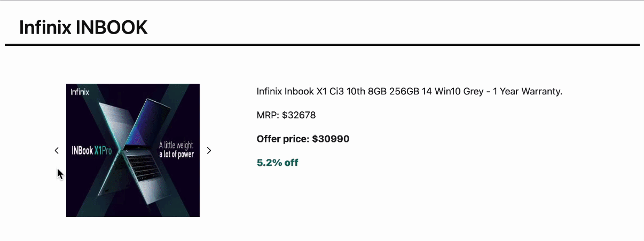Advance to the next product image with right chevron

tap(209, 150)
